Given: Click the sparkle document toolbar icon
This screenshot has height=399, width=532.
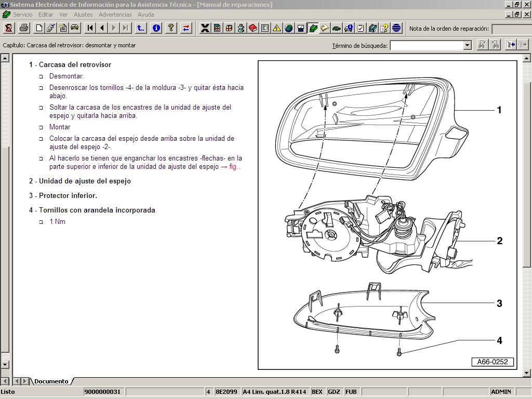Looking at the screenshot, I should point(63,28).
